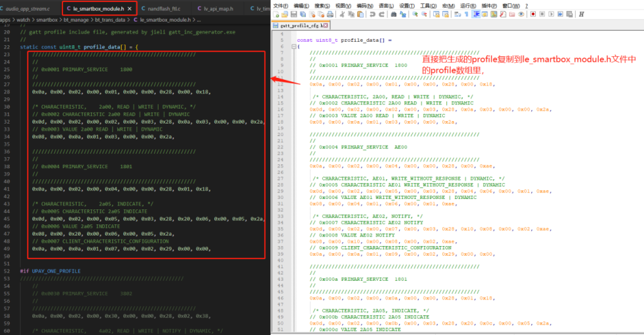Open the 视图(V) menu
The image size is (644, 335).
tap(343, 6)
